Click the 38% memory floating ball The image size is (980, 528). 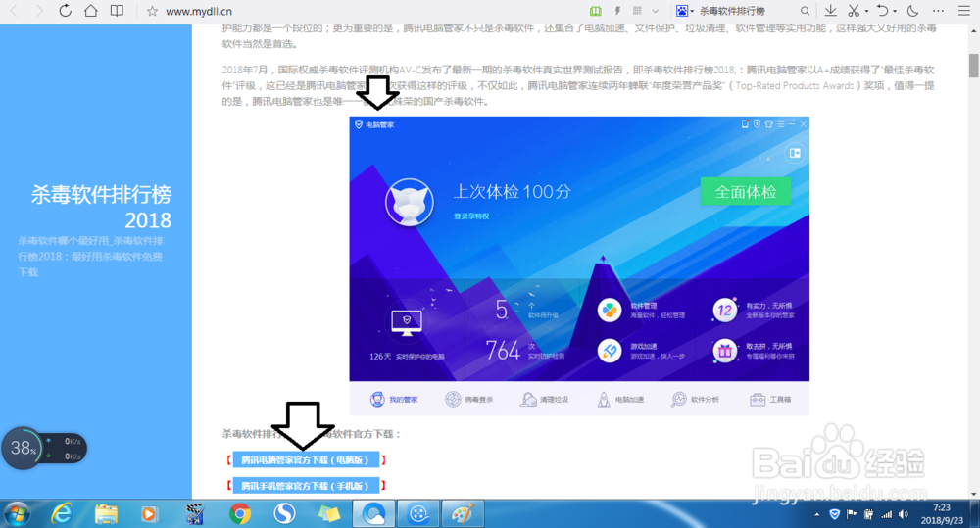(x=23, y=448)
